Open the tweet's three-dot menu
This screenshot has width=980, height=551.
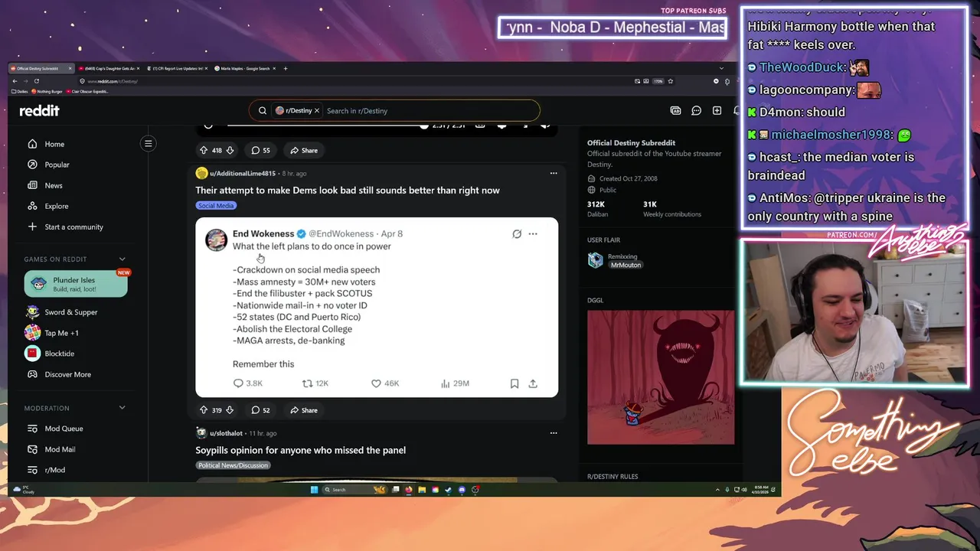533,234
